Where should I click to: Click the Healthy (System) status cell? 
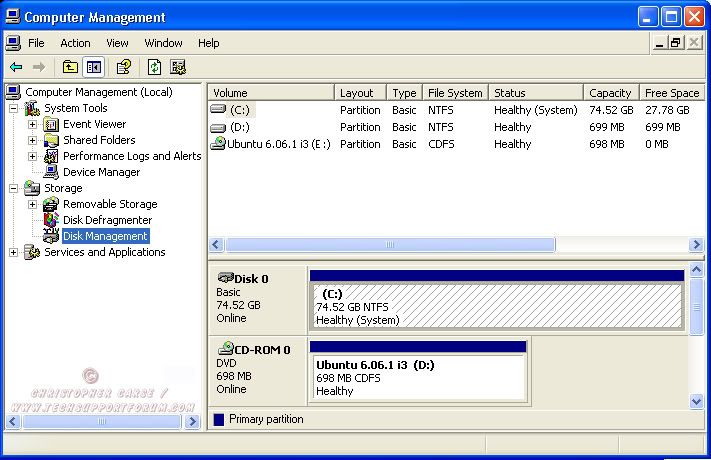(536, 110)
